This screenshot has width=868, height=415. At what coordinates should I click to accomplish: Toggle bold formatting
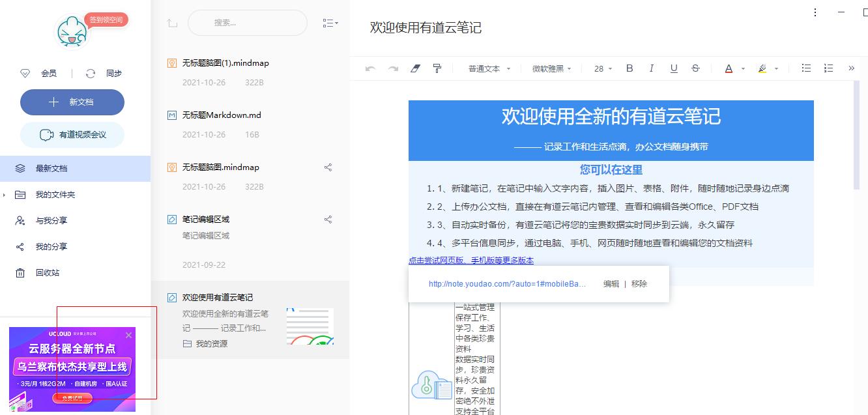click(x=629, y=68)
